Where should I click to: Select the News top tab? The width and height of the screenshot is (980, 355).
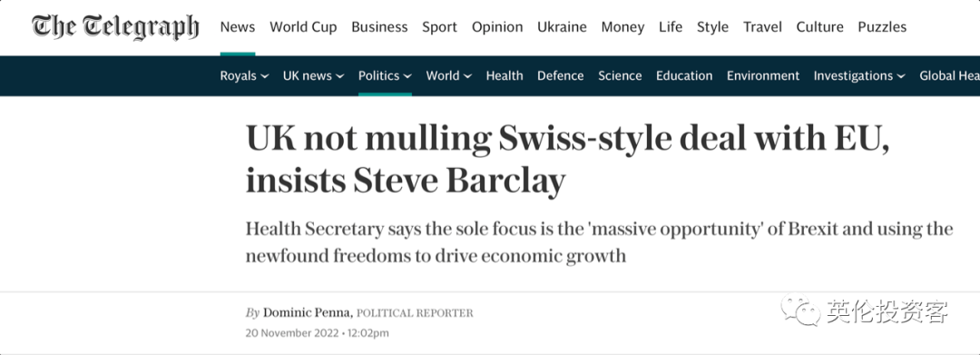point(238,27)
